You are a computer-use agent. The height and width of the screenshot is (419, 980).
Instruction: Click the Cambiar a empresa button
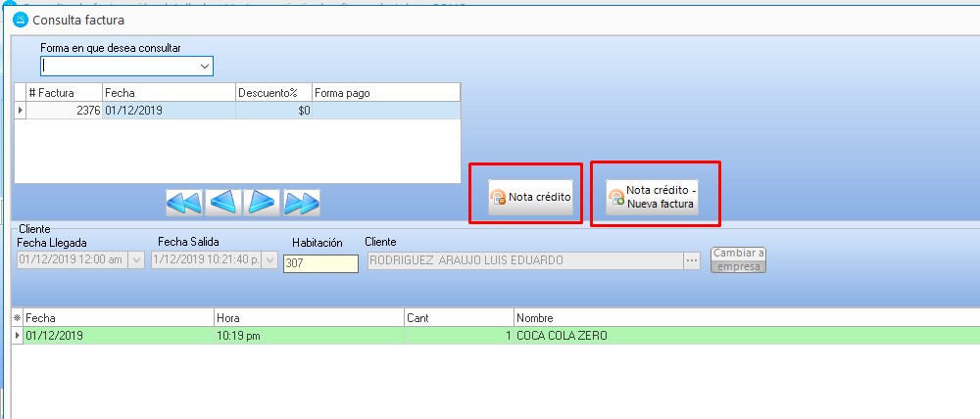[738, 260]
